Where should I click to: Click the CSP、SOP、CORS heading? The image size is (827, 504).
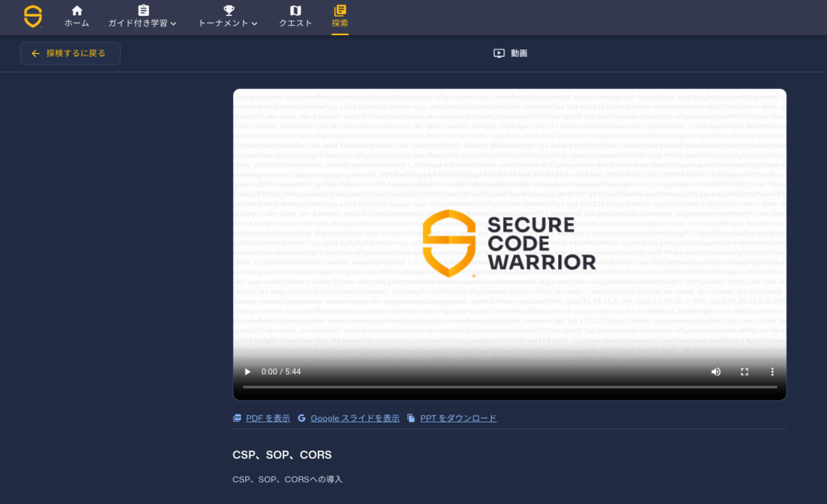pos(282,455)
